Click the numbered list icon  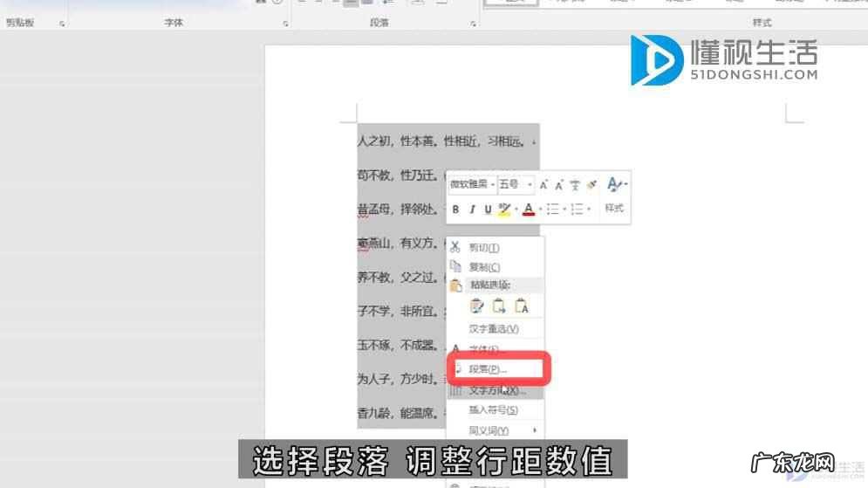tap(577, 210)
